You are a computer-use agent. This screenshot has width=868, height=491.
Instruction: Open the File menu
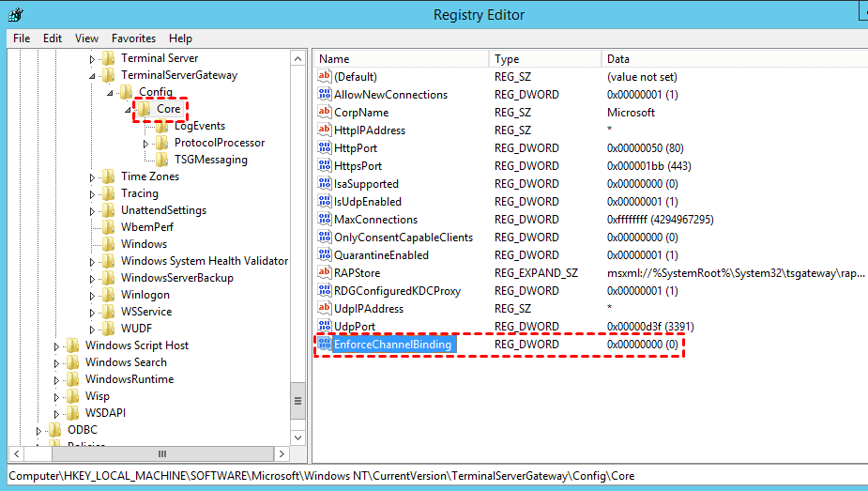pos(22,38)
